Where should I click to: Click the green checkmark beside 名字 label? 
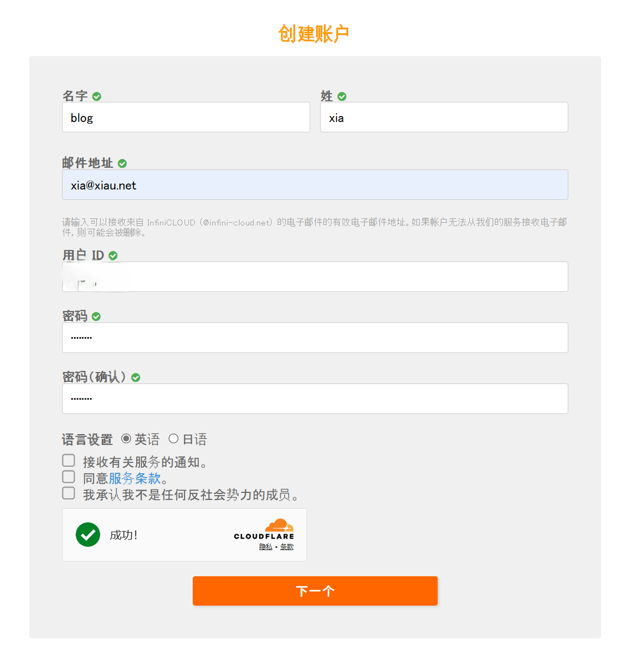pos(97,96)
